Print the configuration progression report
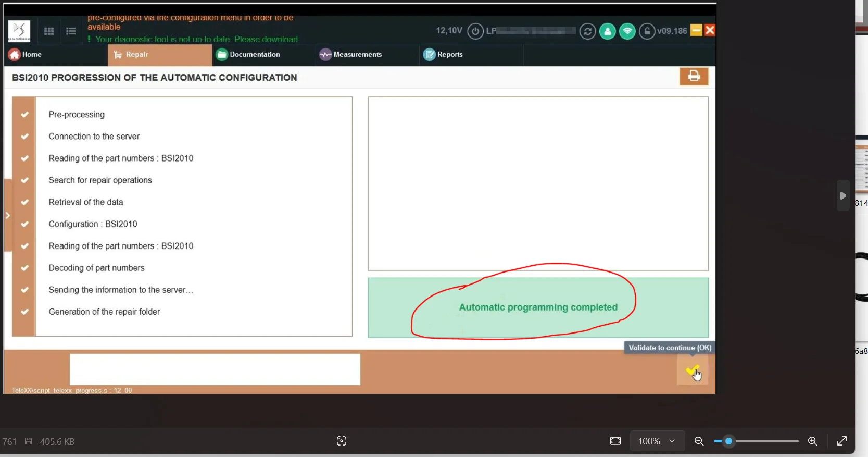This screenshot has height=457, width=868. 694,76
